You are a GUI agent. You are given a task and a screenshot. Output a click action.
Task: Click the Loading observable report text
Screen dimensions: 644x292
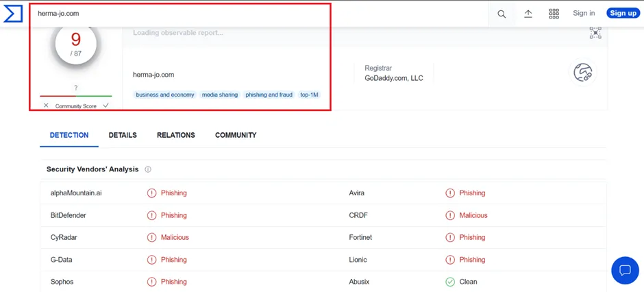pos(178,33)
